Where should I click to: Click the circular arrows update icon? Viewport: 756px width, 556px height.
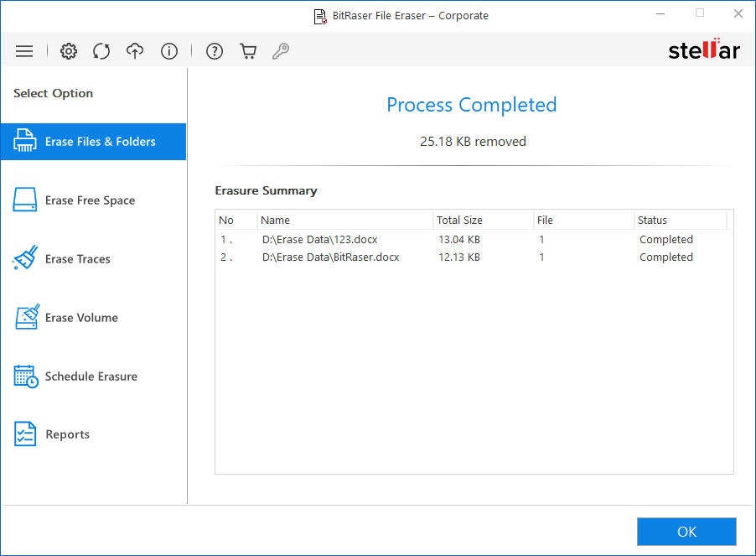(x=101, y=51)
